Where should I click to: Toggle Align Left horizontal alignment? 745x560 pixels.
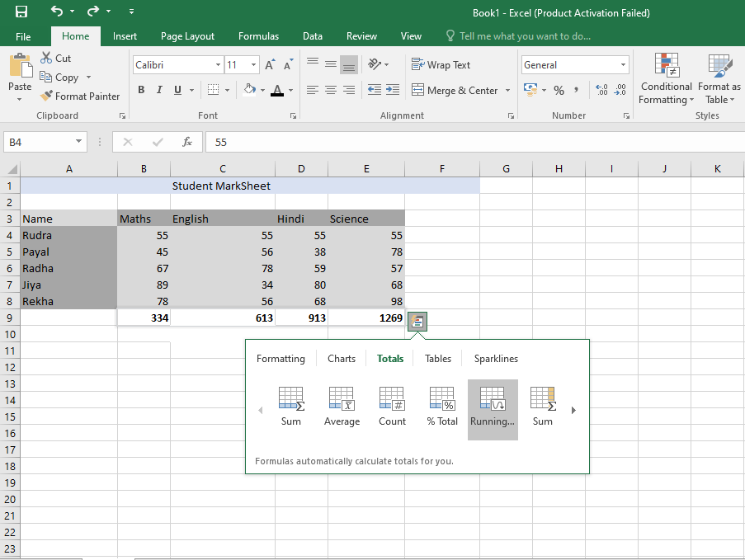click(x=313, y=90)
